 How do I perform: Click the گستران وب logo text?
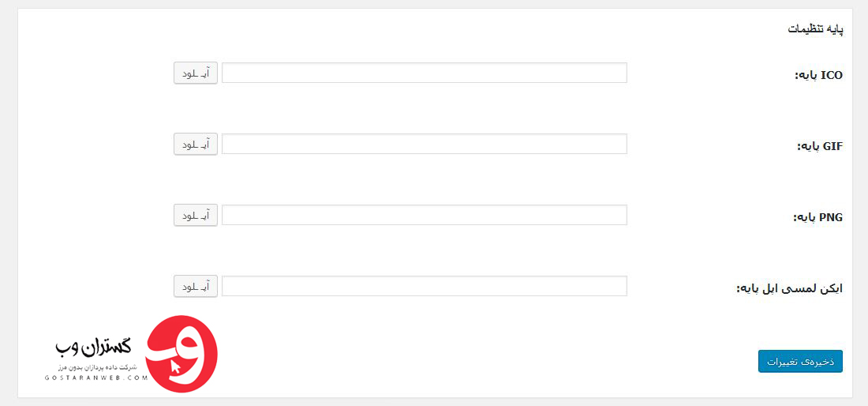coord(93,347)
